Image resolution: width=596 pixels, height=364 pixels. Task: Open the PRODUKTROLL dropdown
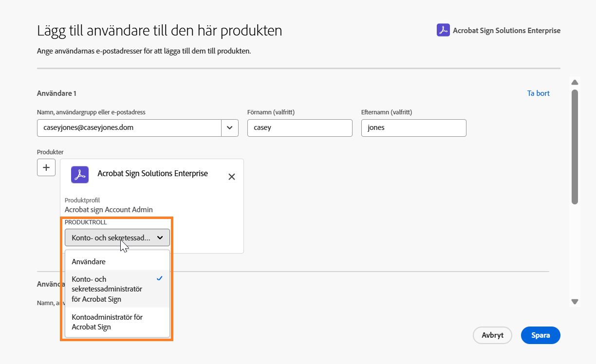[117, 237]
